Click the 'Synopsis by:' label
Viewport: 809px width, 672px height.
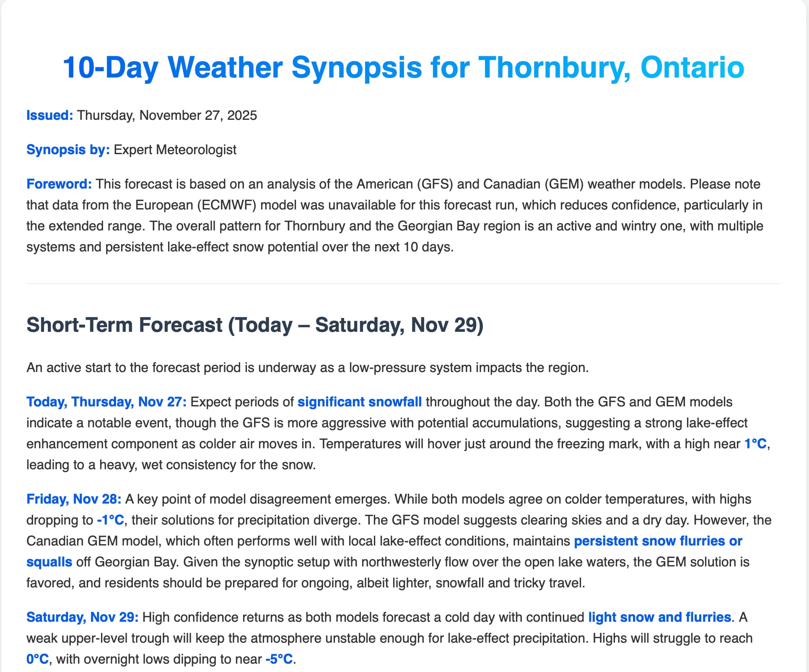pos(68,150)
